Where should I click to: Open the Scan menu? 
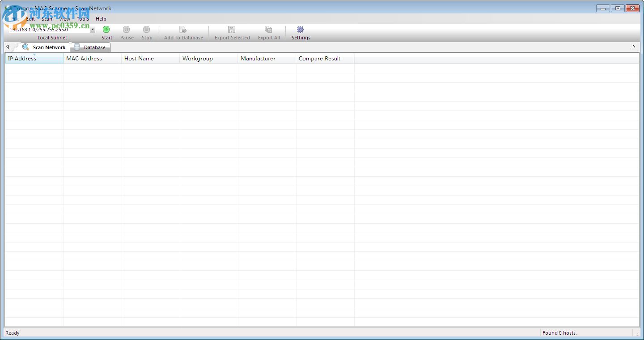tap(47, 19)
